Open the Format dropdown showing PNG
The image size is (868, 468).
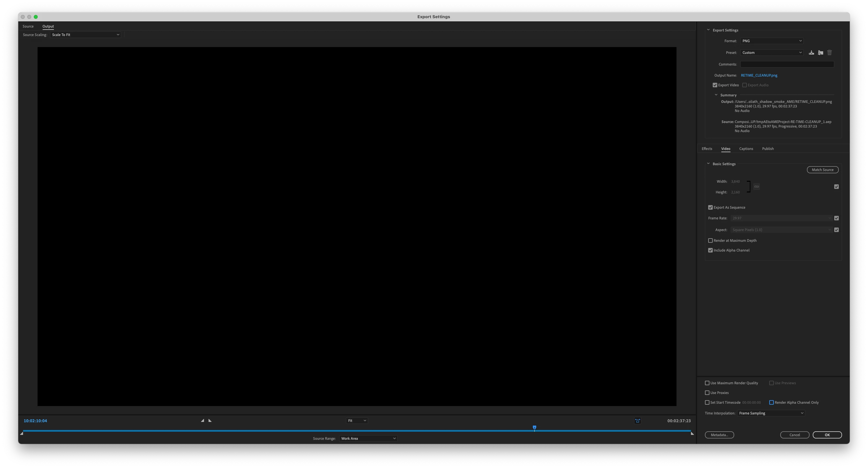(772, 41)
